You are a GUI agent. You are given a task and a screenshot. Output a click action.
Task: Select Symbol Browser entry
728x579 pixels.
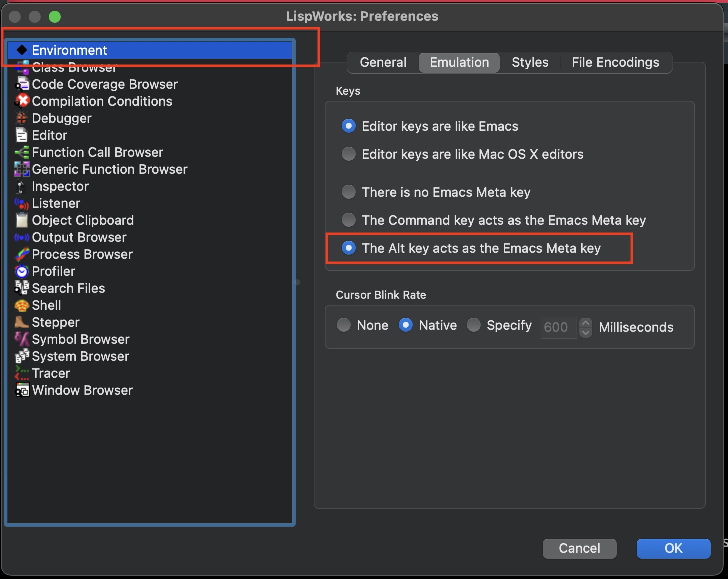150,339
